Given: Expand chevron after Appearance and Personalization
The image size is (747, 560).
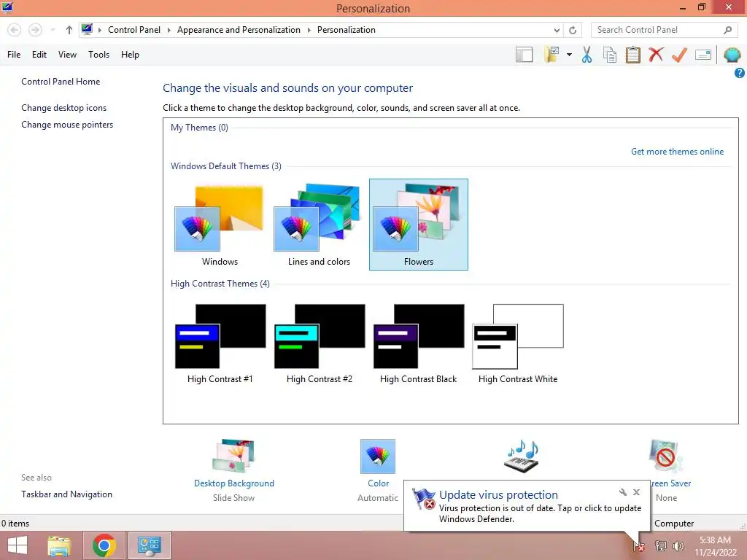Looking at the screenshot, I should click(x=309, y=30).
